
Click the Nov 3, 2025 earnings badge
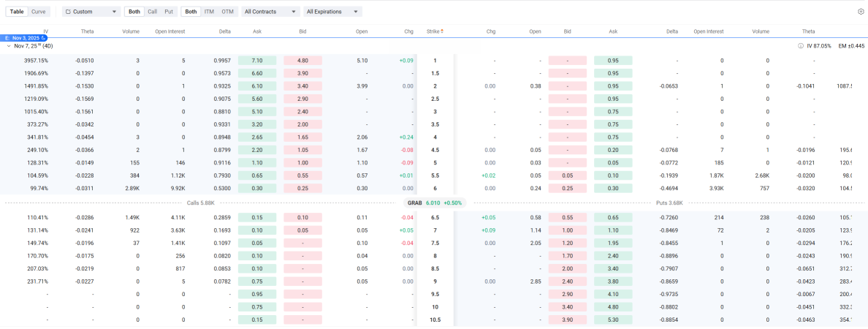point(26,37)
